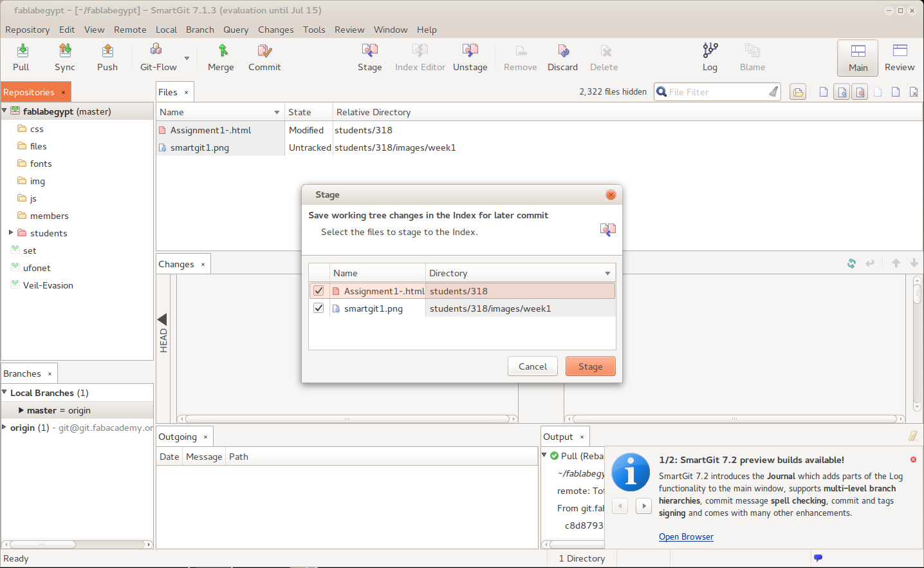Switch to the Review perspective icon
Screen dimensions: 924x568
point(900,50)
